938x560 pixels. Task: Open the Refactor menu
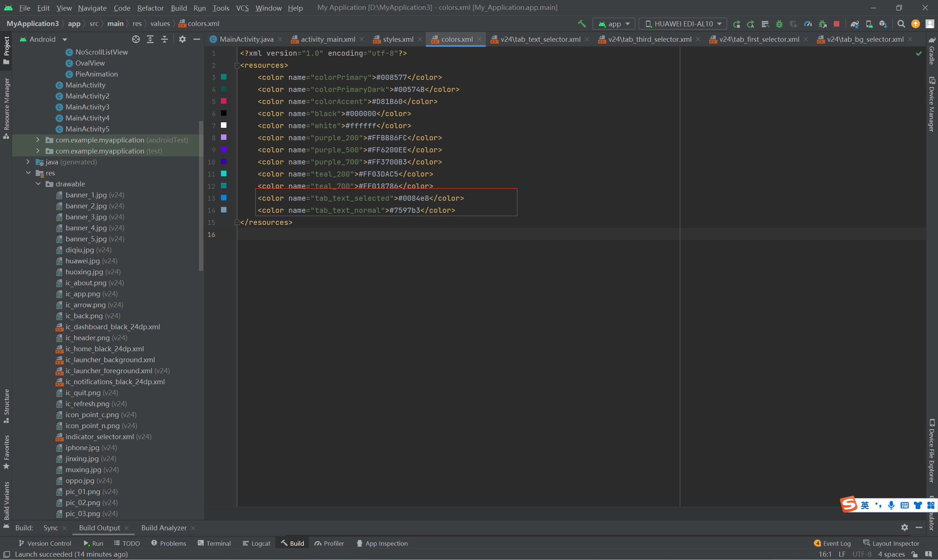(150, 8)
